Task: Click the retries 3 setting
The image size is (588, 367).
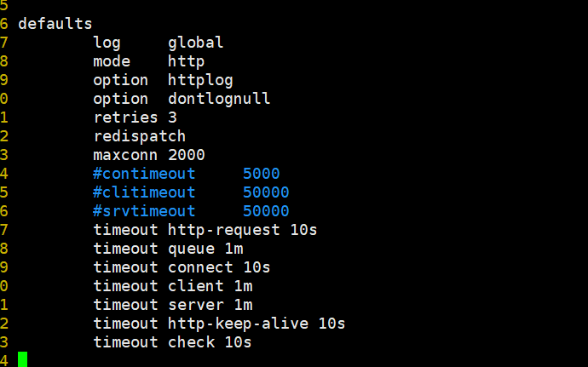Action: pyautogui.click(x=135, y=118)
